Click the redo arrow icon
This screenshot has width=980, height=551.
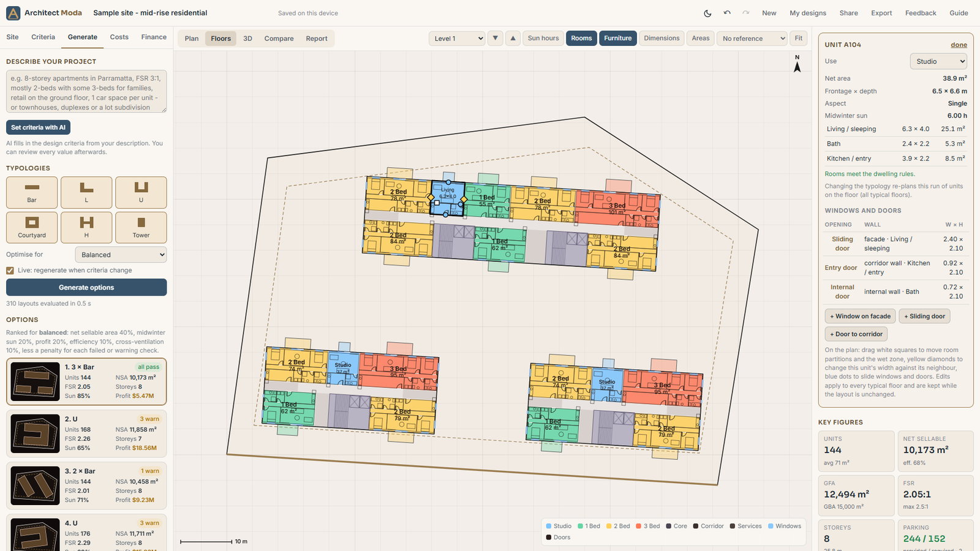(x=745, y=13)
